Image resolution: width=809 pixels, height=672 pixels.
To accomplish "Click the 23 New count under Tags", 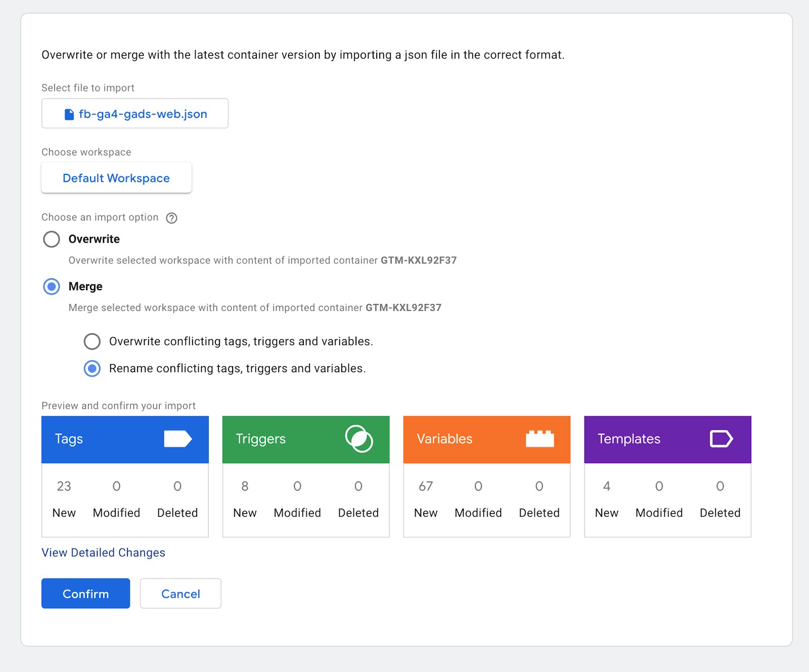I will coord(64,486).
